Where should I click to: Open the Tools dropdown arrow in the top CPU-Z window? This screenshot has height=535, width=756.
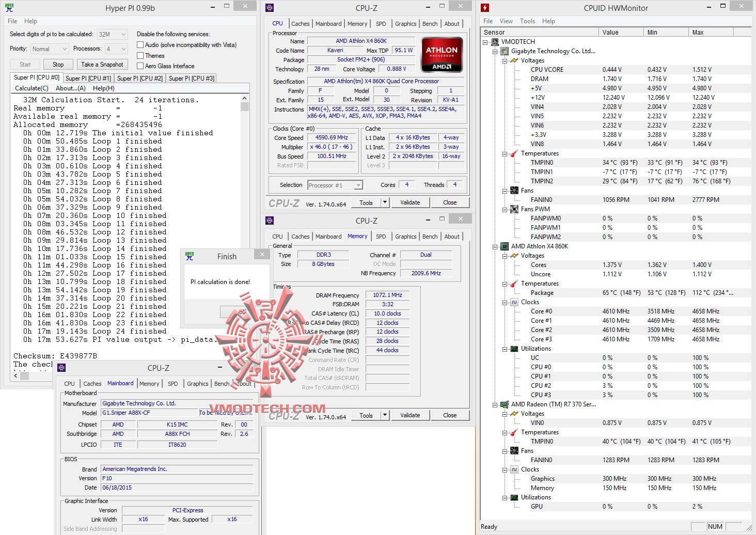point(385,202)
